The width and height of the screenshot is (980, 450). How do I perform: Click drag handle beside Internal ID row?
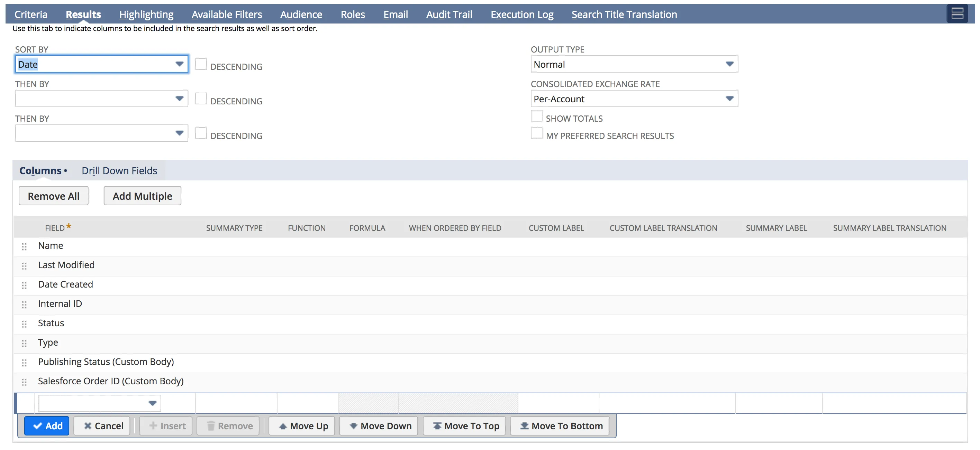point(24,304)
